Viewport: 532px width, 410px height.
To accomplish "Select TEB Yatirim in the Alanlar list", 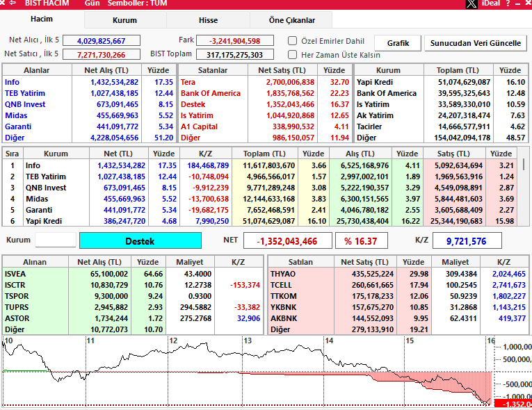I will (x=25, y=93).
